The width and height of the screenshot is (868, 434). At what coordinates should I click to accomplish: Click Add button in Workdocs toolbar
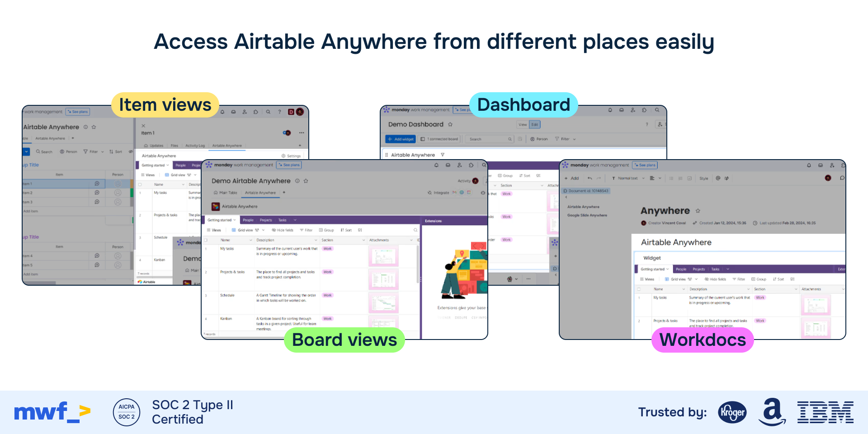(571, 178)
